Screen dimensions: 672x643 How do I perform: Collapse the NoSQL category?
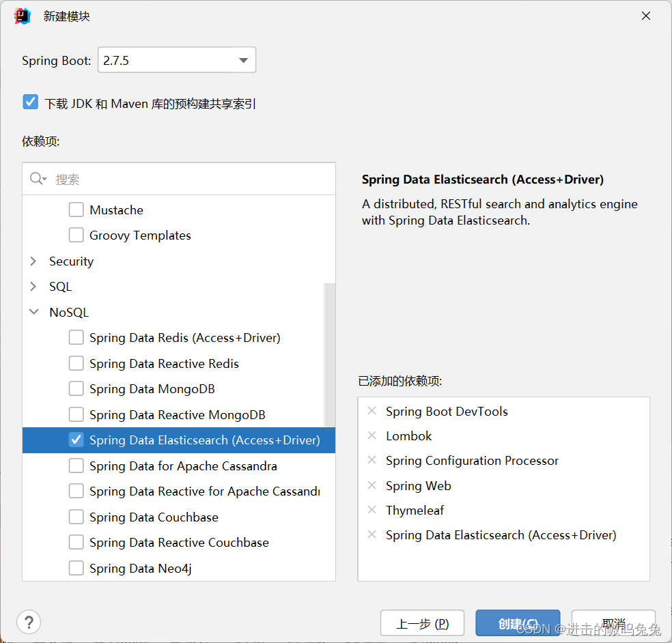[33, 312]
